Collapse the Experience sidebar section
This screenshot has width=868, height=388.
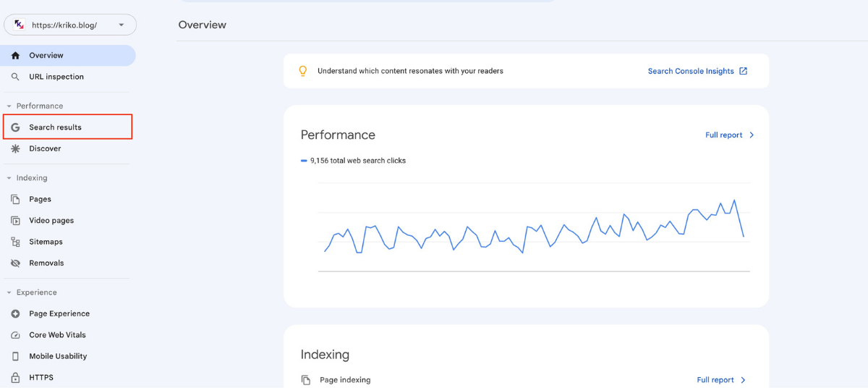(9, 293)
